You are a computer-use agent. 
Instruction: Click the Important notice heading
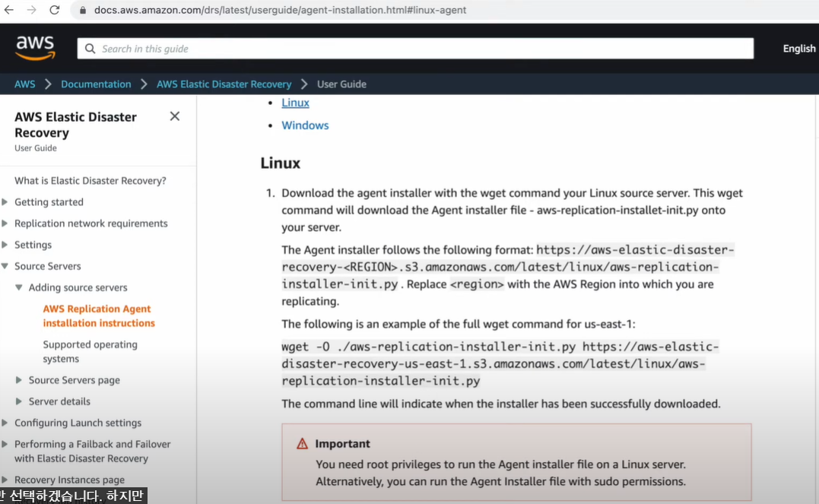[342, 444]
